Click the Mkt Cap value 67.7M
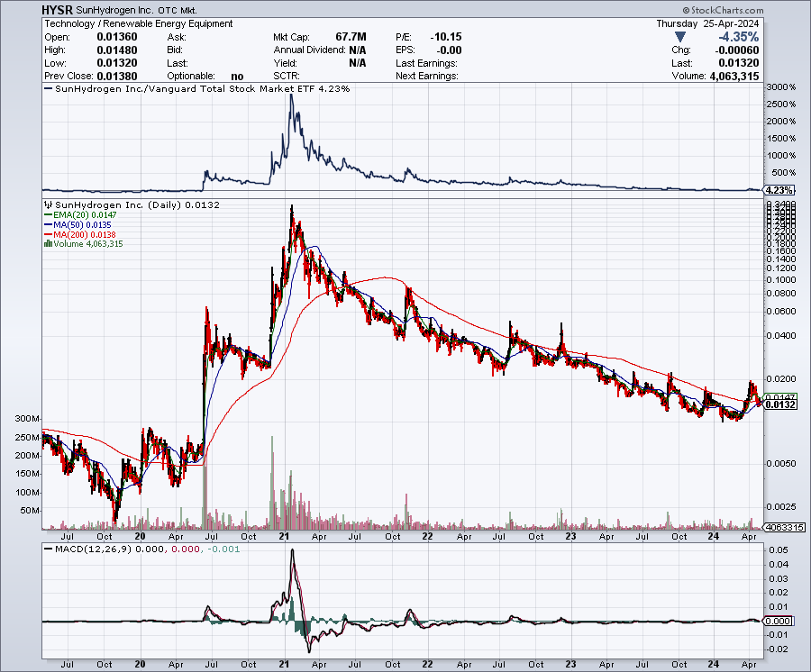This screenshot has height=672, width=811. click(x=351, y=37)
